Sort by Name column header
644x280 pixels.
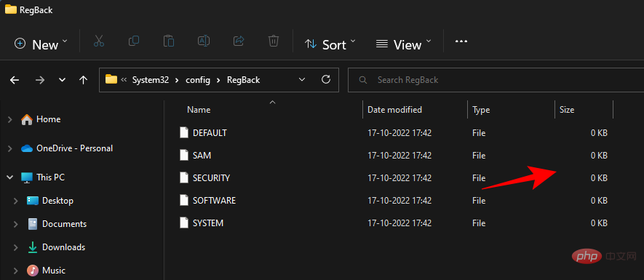199,110
